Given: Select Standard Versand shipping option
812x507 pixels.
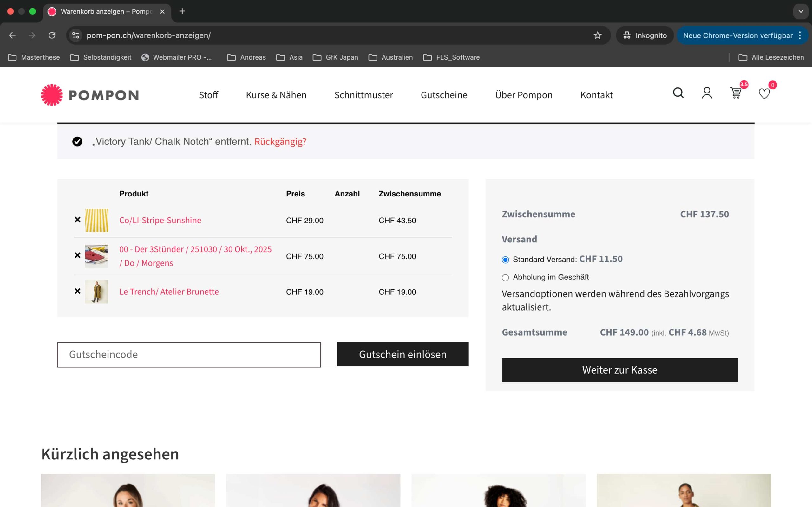Looking at the screenshot, I should pos(505,260).
